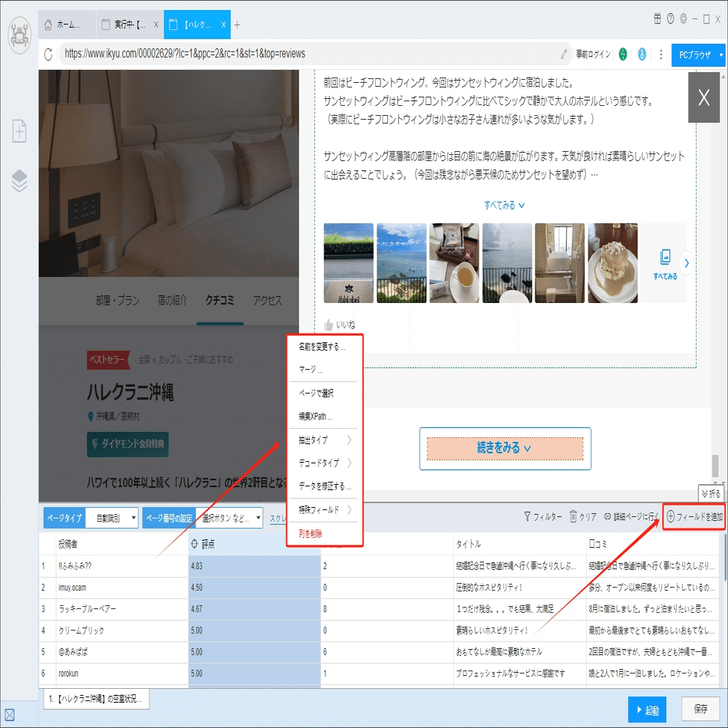Open the layers stack icon in sidebar

coord(19,181)
